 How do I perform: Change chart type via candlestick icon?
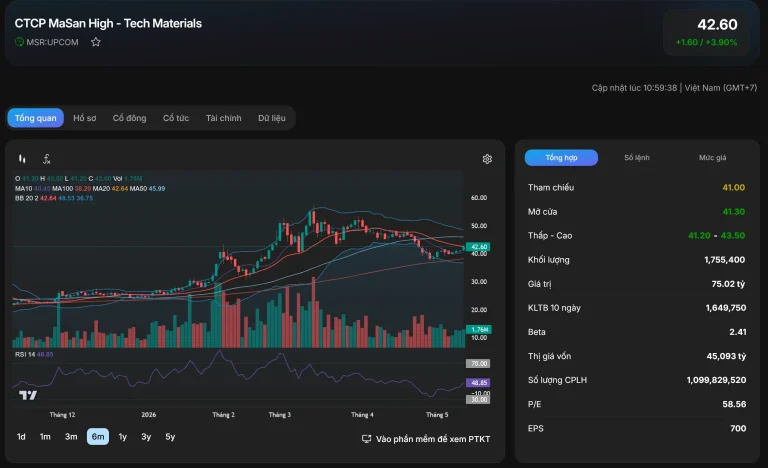pyautogui.click(x=22, y=159)
